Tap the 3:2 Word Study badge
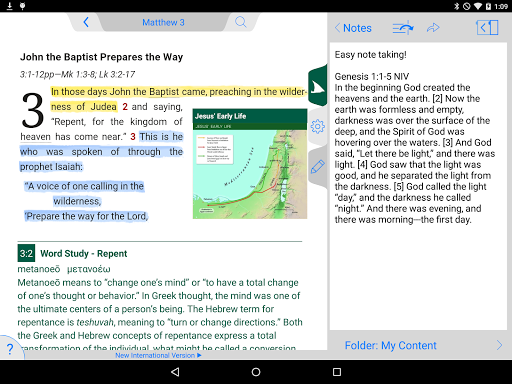Viewport: 512px width, 384px height. coord(26,253)
